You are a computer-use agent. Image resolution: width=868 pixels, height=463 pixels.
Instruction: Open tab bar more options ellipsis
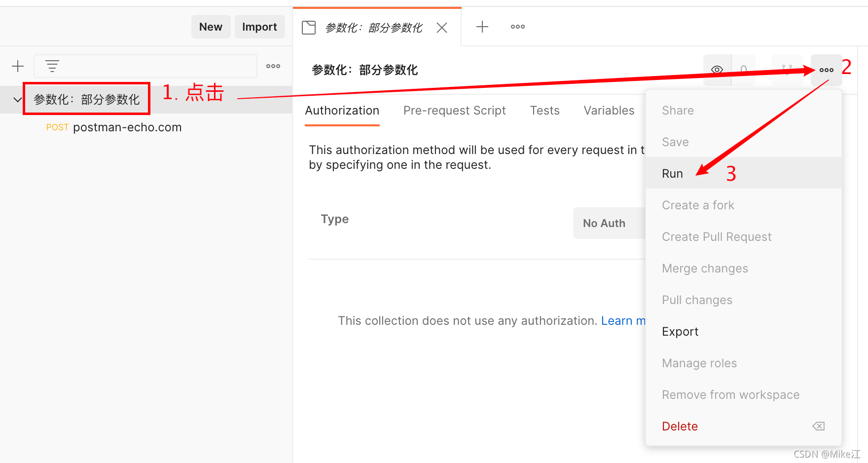518,27
